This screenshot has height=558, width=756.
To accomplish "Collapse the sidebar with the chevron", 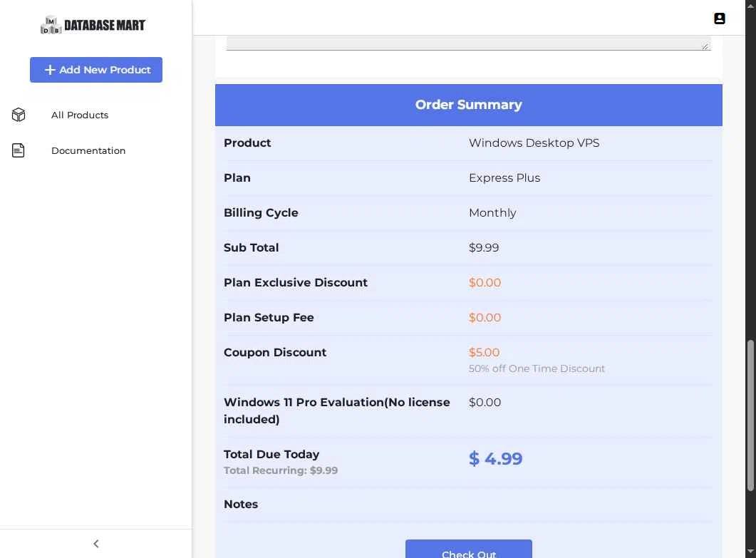I will (96, 544).
